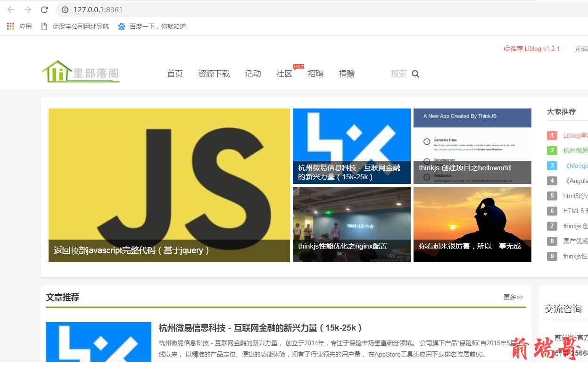Open rank 9 recommendation thinkjs性
588x366 pixels.
tap(575, 256)
